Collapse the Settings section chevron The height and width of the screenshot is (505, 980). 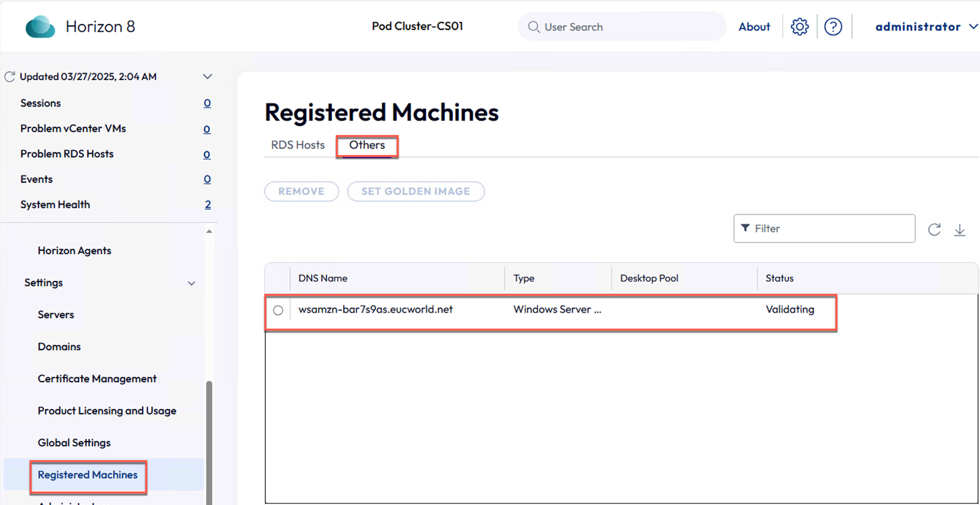pyautogui.click(x=192, y=283)
